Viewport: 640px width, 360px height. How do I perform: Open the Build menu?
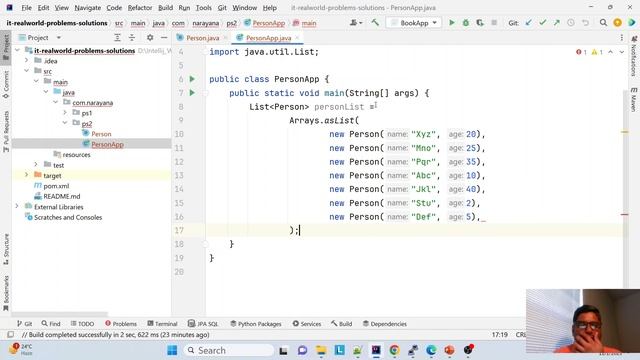tap(165, 8)
